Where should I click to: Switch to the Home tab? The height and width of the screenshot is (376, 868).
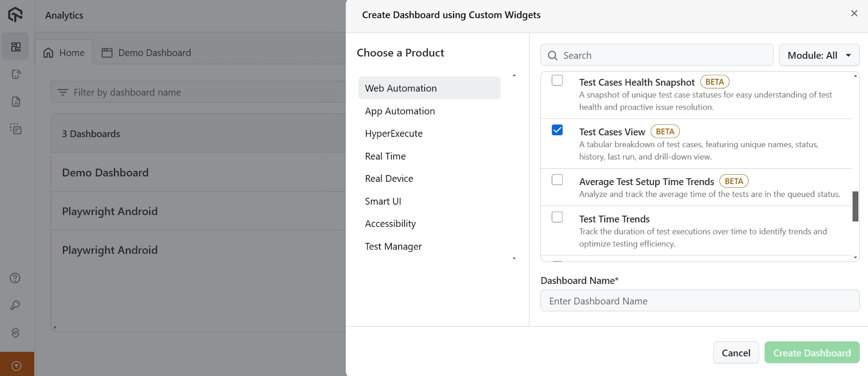click(64, 53)
